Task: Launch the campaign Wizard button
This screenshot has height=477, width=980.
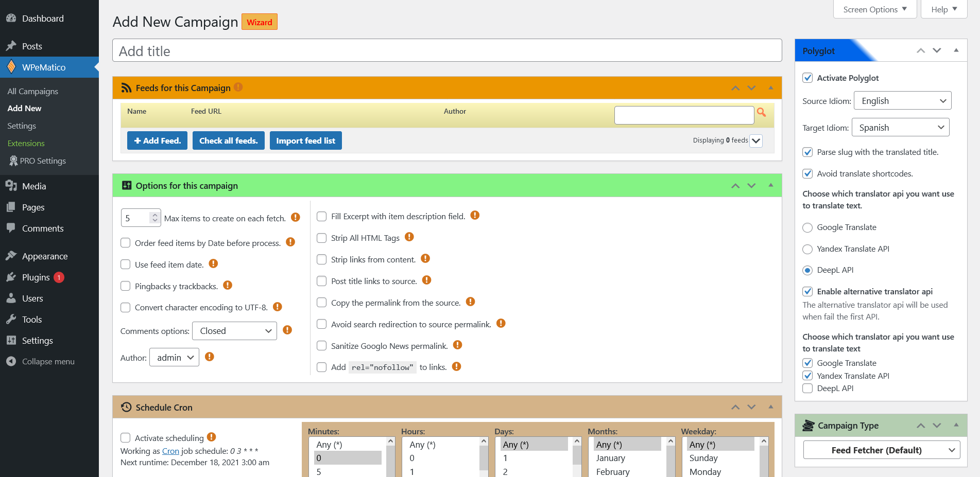Action: [x=260, y=22]
